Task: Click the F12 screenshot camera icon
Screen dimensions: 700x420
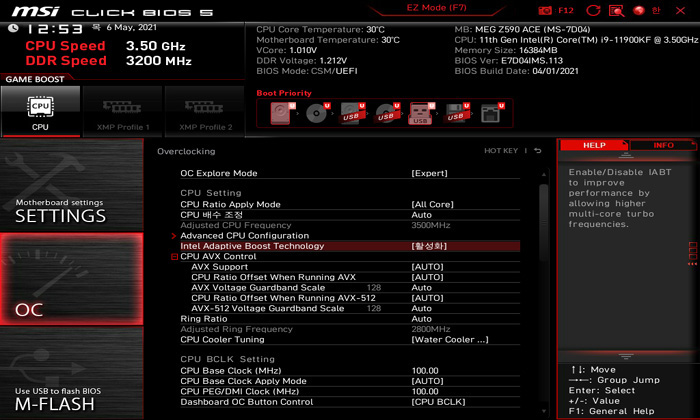Action: (546, 10)
